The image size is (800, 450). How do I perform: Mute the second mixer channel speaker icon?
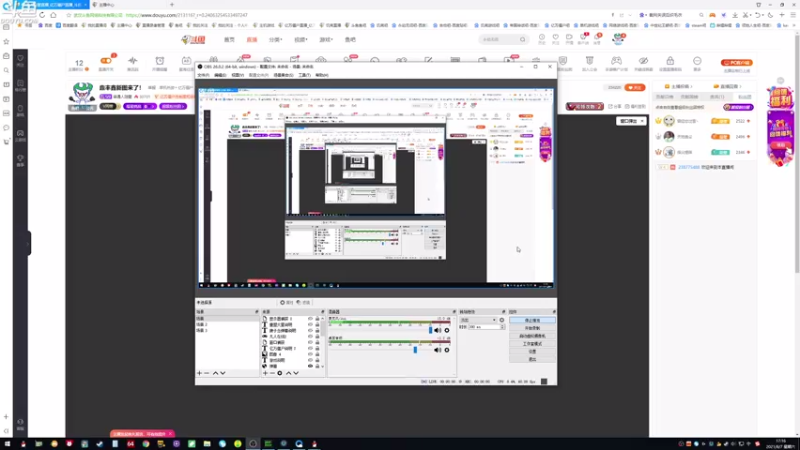coord(437,350)
